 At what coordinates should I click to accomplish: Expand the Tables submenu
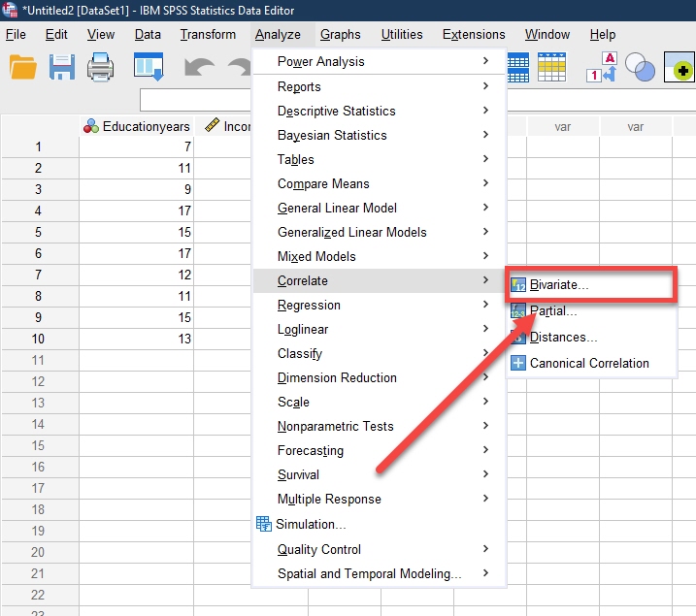pos(380,159)
